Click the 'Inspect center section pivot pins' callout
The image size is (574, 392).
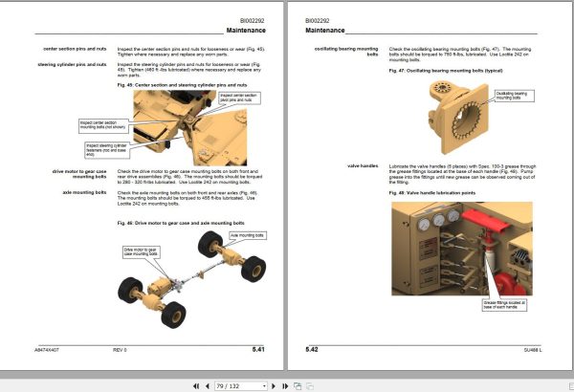240,98
